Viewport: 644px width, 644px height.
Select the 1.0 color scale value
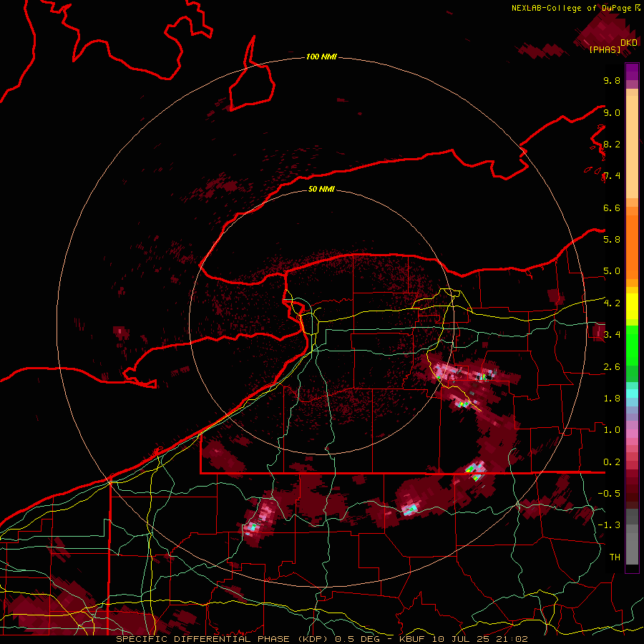coord(612,429)
